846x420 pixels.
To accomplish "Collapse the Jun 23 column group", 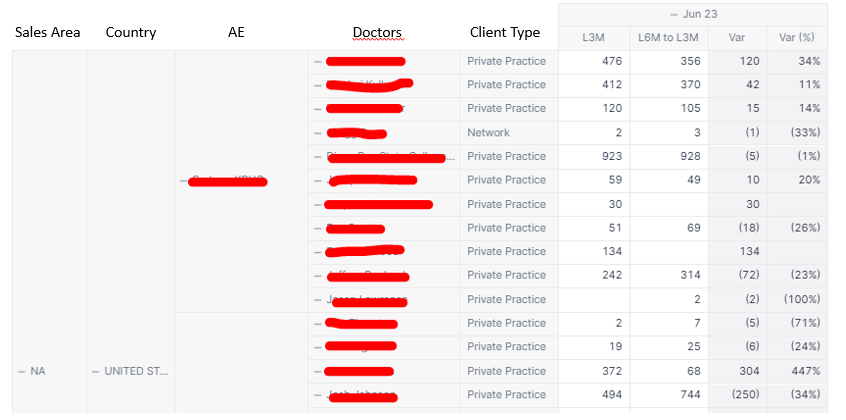I will tap(673, 15).
